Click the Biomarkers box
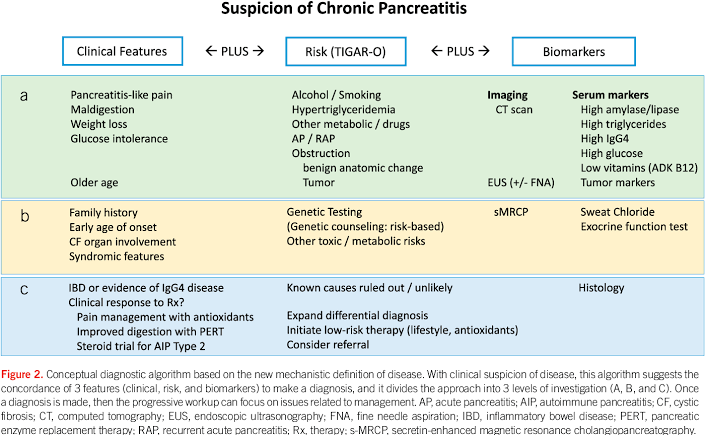Screen dimensions: 705x435 tap(563, 49)
